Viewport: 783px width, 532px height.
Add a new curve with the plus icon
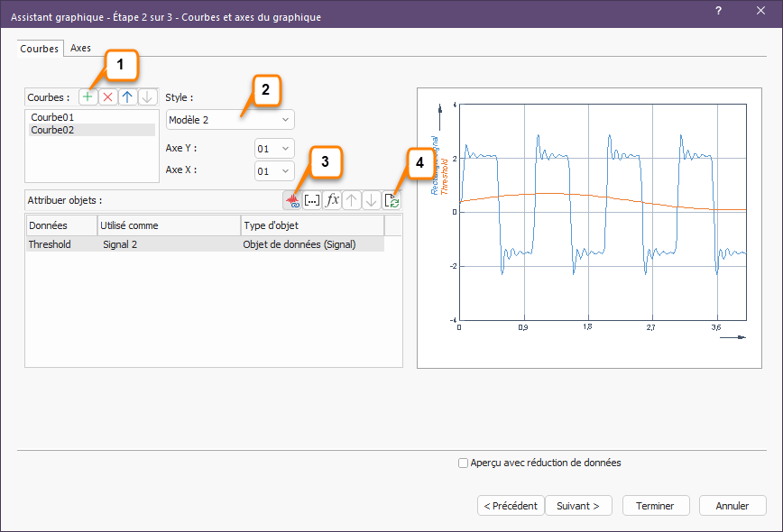(x=88, y=97)
